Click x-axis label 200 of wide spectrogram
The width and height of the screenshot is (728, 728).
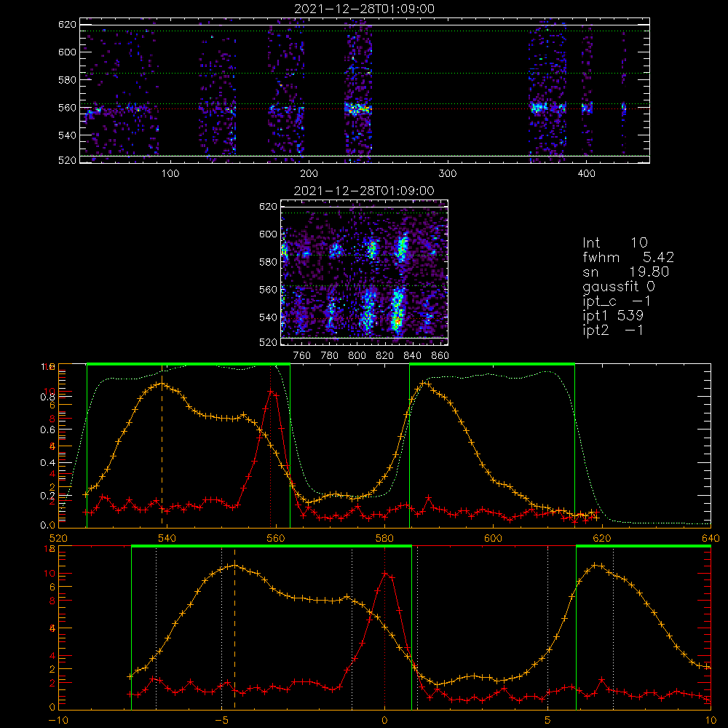[309, 174]
